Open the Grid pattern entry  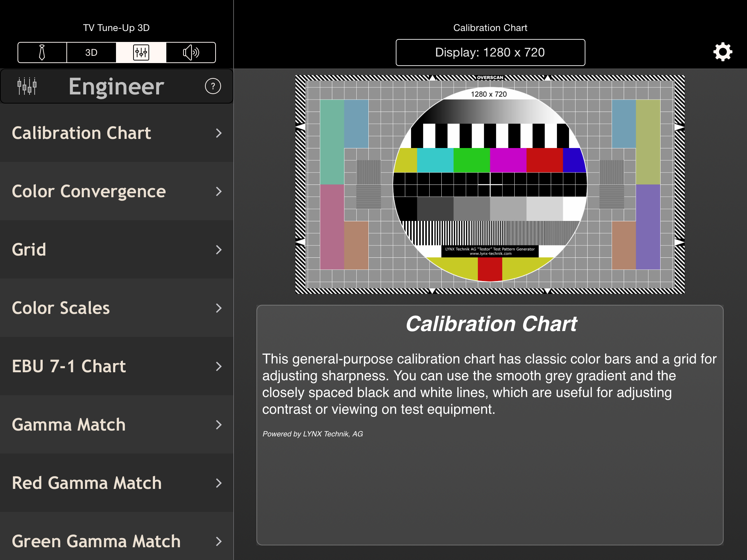coord(29,250)
